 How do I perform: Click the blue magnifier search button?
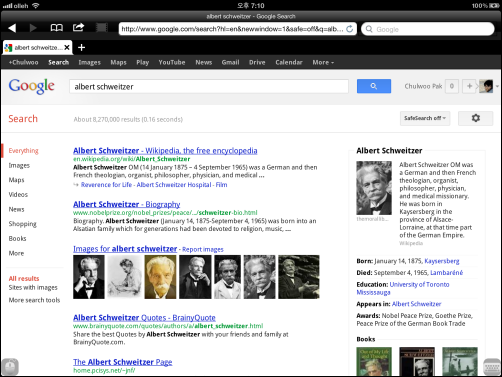click(x=374, y=86)
